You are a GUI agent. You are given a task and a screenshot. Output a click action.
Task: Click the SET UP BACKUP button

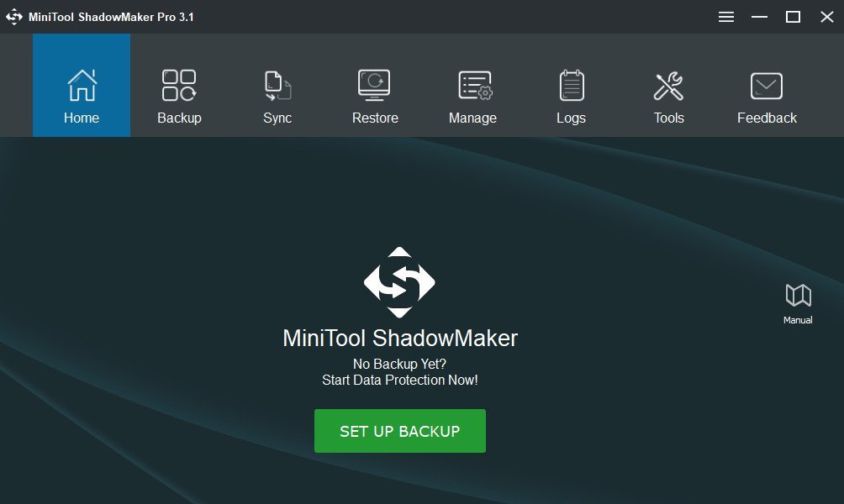click(x=400, y=431)
